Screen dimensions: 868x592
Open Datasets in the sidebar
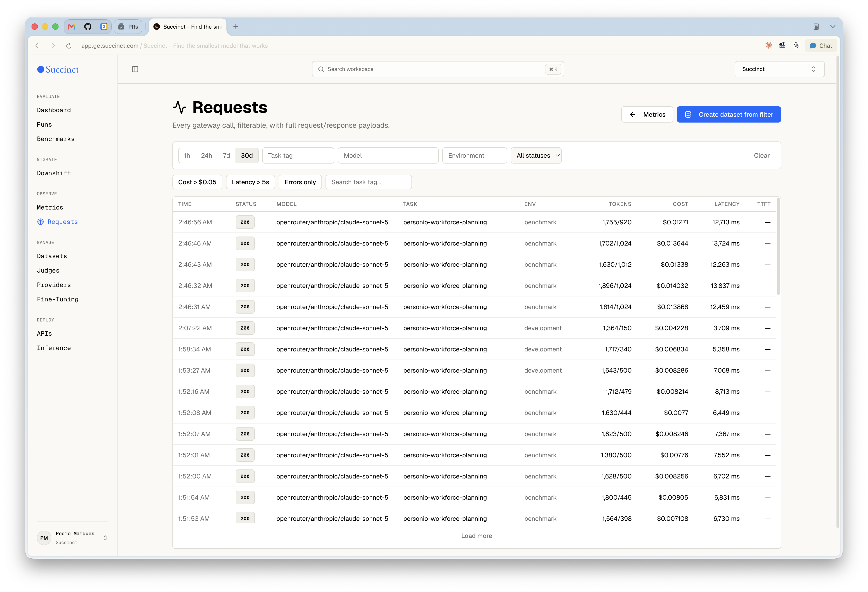(x=52, y=256)
